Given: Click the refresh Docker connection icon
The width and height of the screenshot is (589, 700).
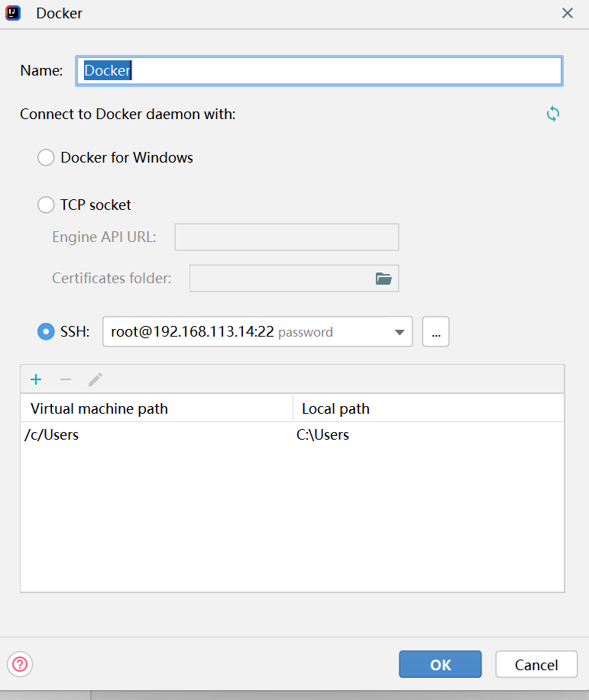Looking at the screenshot, I should point(553,115).
